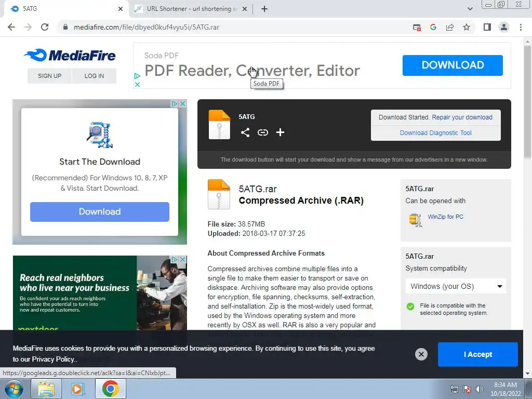
Task: Open the Google icon in address bar
Action: (x=433, y=27)
